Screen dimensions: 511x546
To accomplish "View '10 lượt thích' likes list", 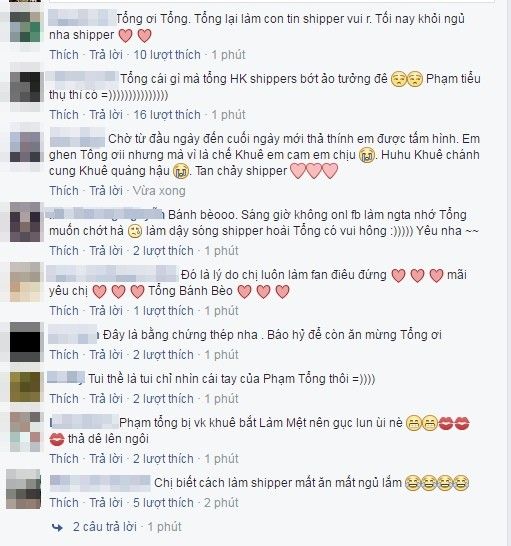I will pyautogui.click(x=167, y=55).
